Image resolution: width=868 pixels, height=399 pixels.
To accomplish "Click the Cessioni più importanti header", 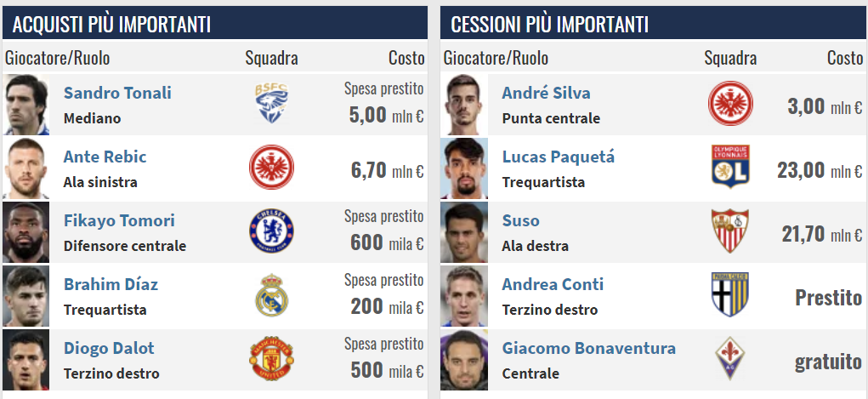I will [x=549, y=24].
